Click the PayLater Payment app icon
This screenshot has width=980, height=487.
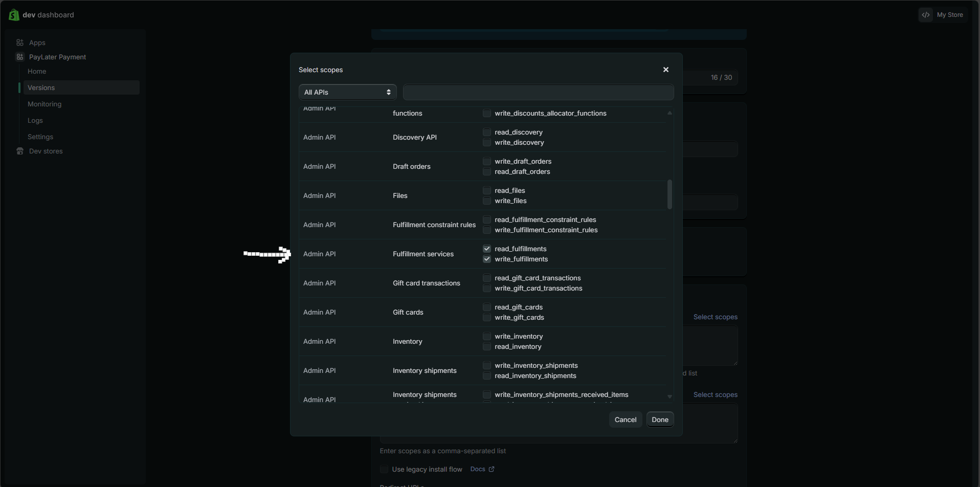coord(20,57)
